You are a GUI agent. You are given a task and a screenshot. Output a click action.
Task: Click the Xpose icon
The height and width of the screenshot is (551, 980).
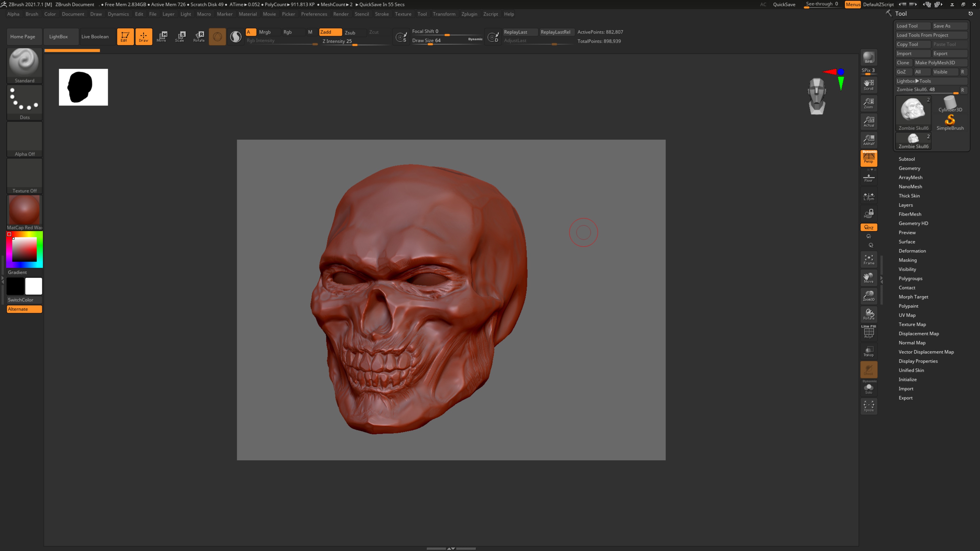[868, 406]
